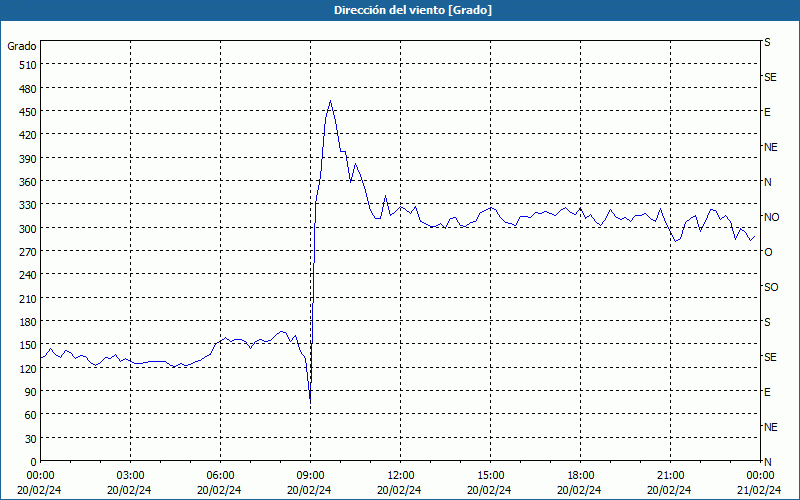800x500 pixels.
Task: Pick the 360 degree axis label
Action: 28,182
